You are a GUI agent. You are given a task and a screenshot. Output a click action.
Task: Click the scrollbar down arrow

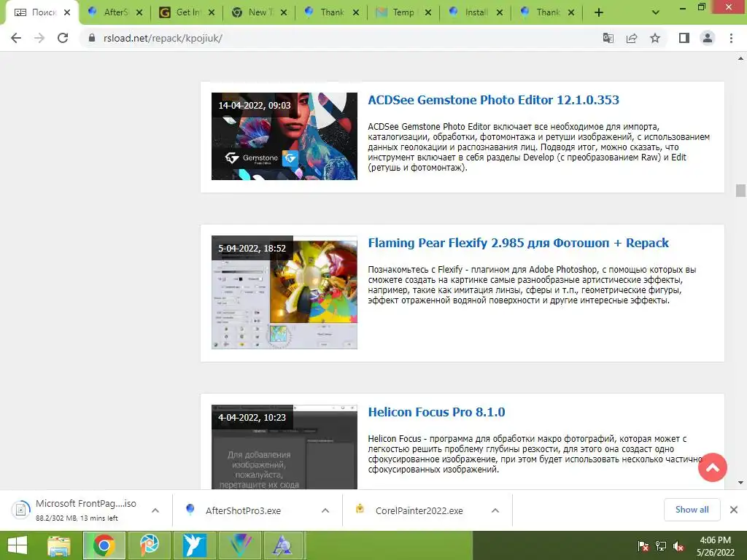click(740, 483)
